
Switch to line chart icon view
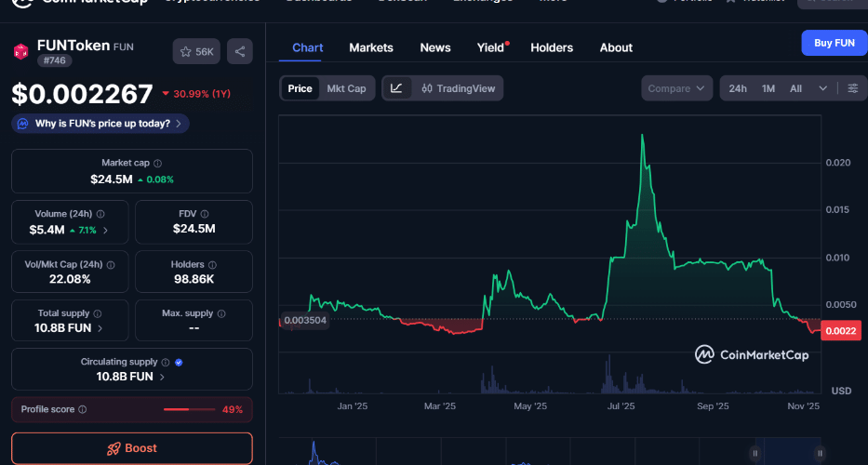tap(396, 88)
